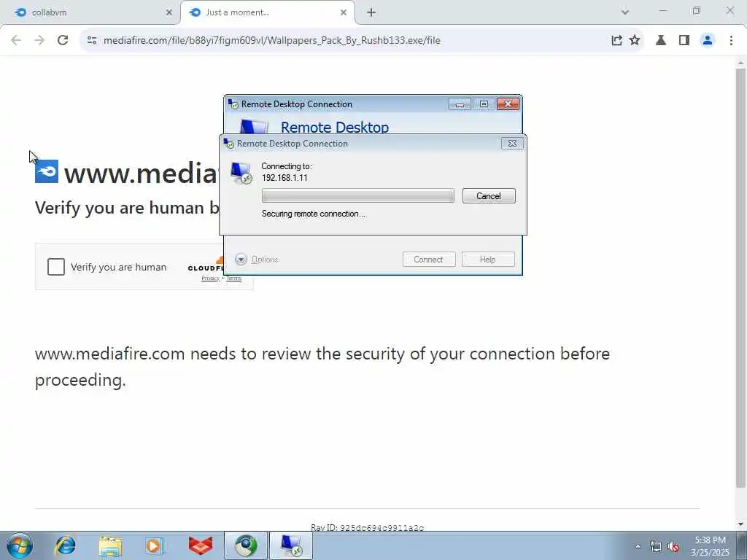Check the Verify you are human checkbox
The width and height of the screenshot is (747, 560).
coord(55,267)
